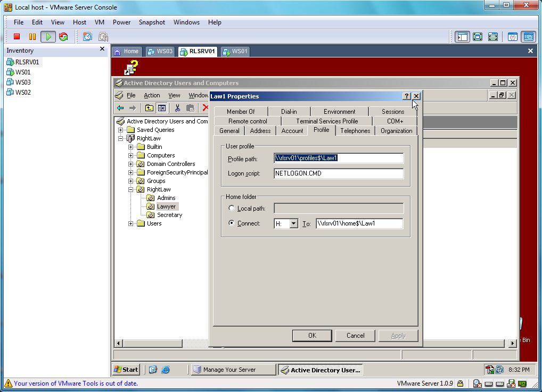Expand the ForeignSecurityPrincipal node
Image resolution: width=542 pixels, height=392 pixels.
(x=130, y=172)
